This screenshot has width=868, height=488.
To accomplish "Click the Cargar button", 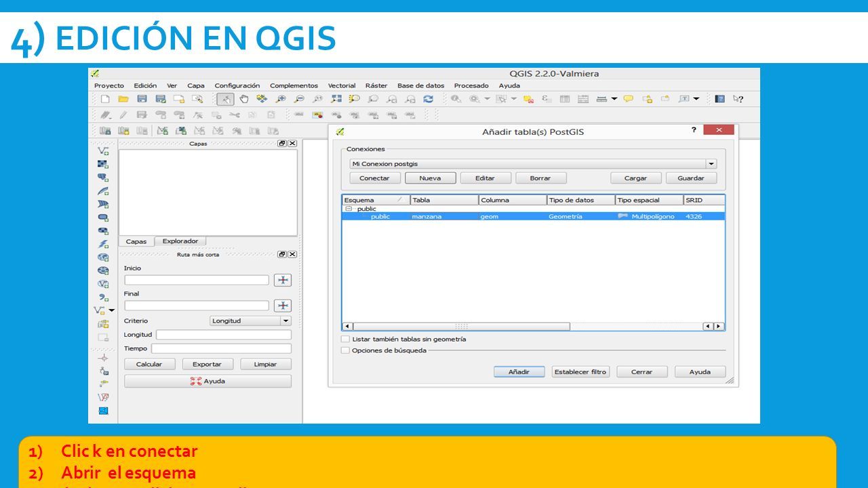I will coord(635,178).
